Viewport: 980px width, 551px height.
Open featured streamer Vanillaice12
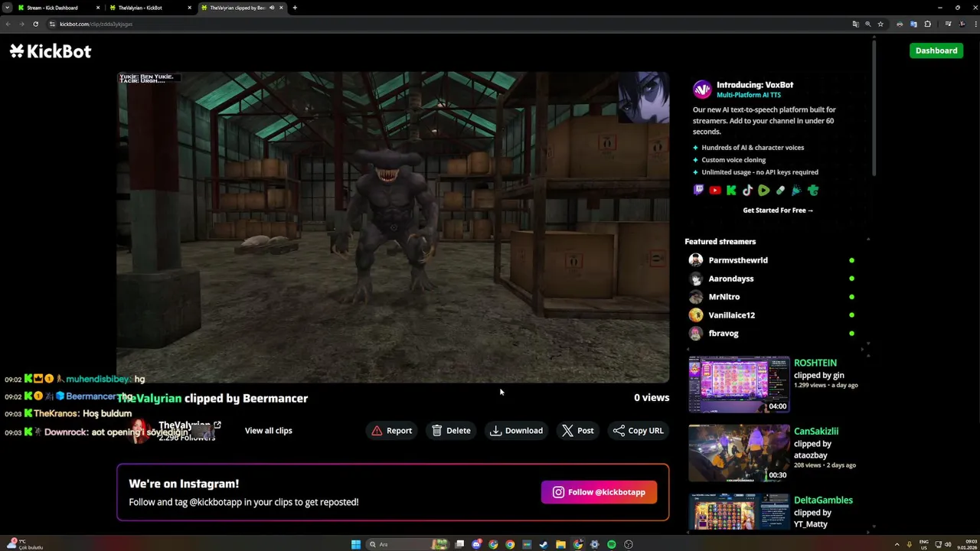[x=731, y=315]
